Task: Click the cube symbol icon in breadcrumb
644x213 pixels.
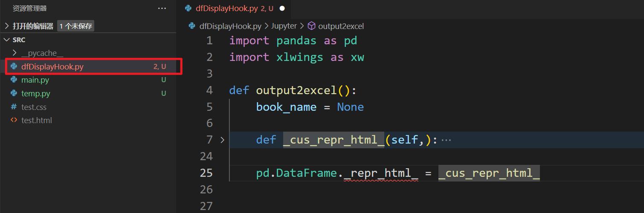Action: pyautogui.click(x=312, y=26)
